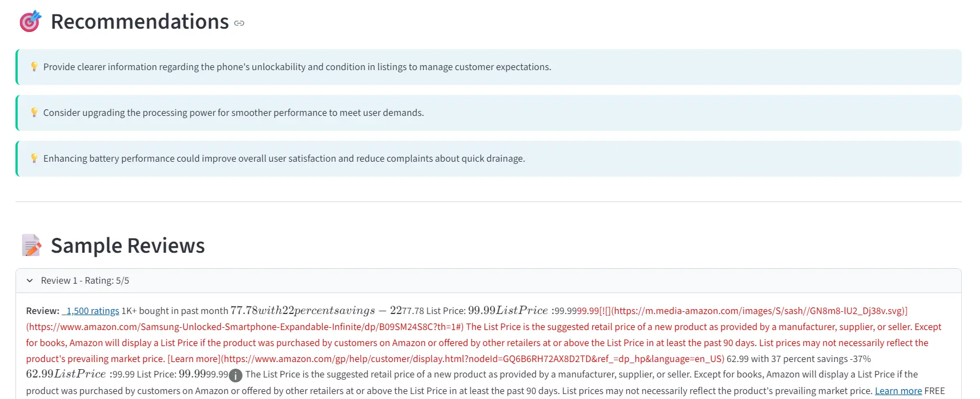Select the 'Enhancing battery performance' recommendation text
This screenshot has width=980, height=399.
284,158
